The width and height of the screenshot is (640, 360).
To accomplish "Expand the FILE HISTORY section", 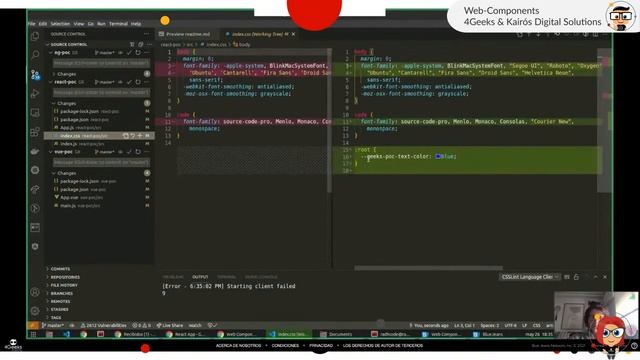I will pyautogui.click(x=64, y=285).
